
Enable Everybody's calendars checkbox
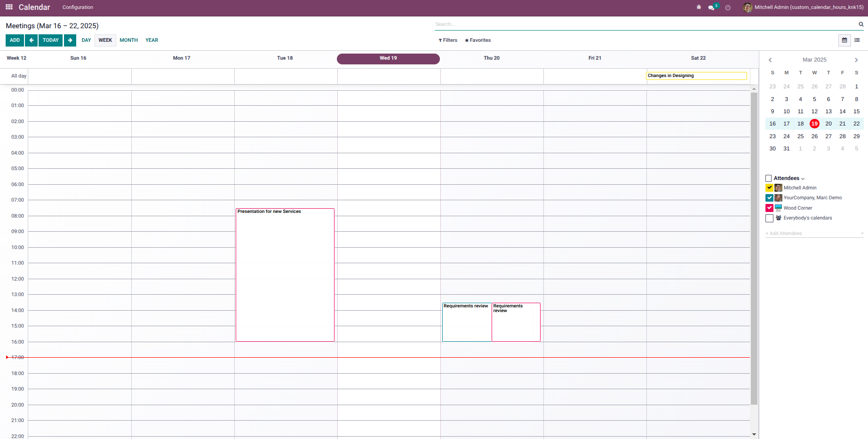pos(769,218)
